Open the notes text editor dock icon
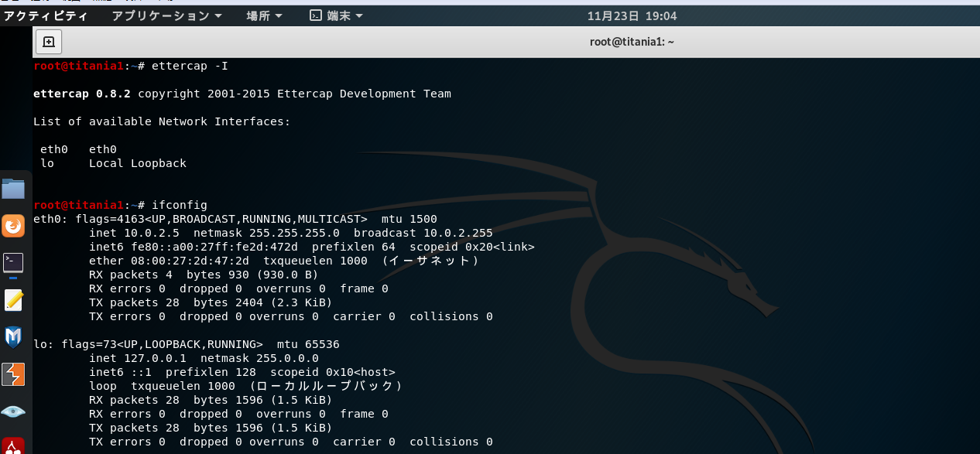The height and width of the screenshot is (454, 980). [13, 300]
